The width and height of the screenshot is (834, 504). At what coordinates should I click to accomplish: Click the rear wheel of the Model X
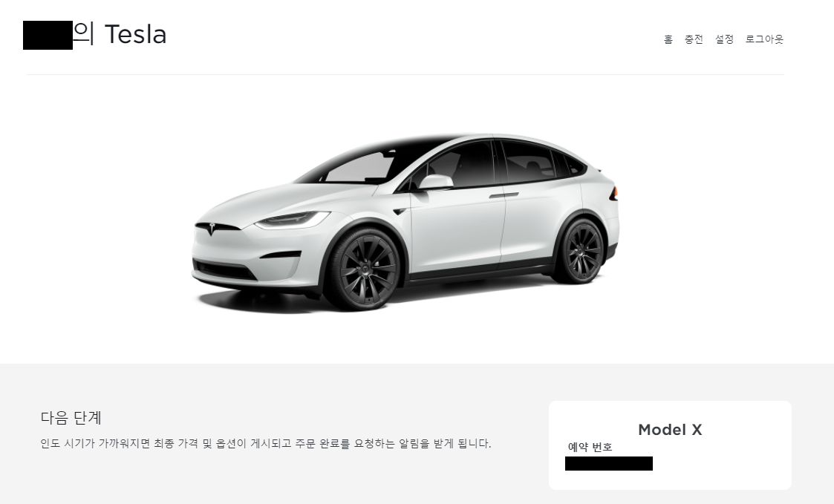[x=581, y=251]
